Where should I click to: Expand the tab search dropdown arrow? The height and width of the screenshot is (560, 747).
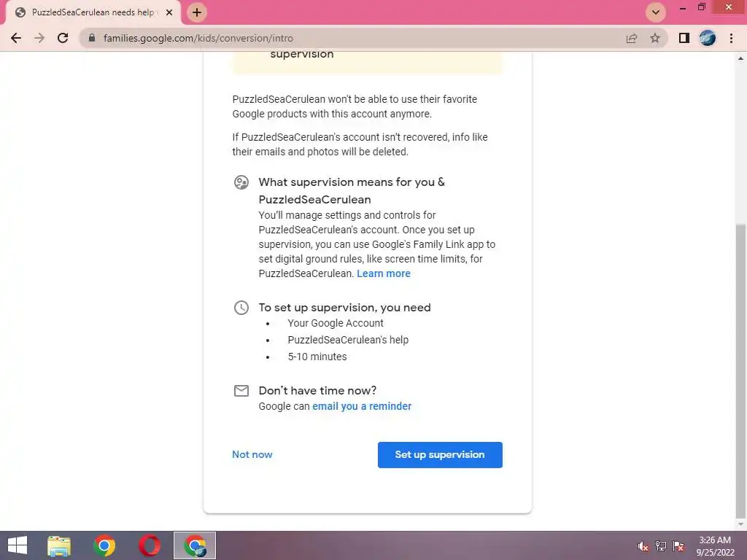[656, 12]
